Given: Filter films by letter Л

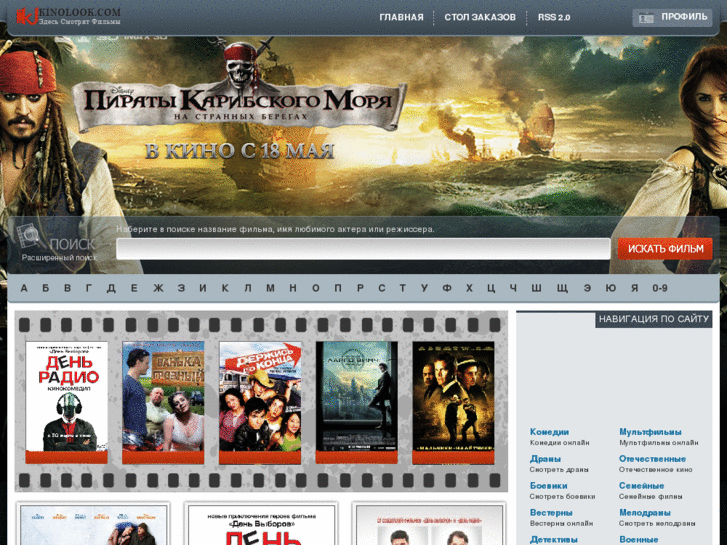Looking at the screenshot, I should (248, 289).
